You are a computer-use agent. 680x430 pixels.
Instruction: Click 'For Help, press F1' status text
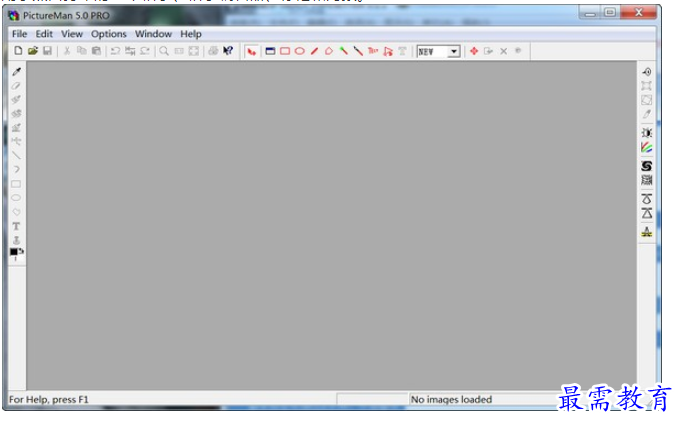[49, 399]
